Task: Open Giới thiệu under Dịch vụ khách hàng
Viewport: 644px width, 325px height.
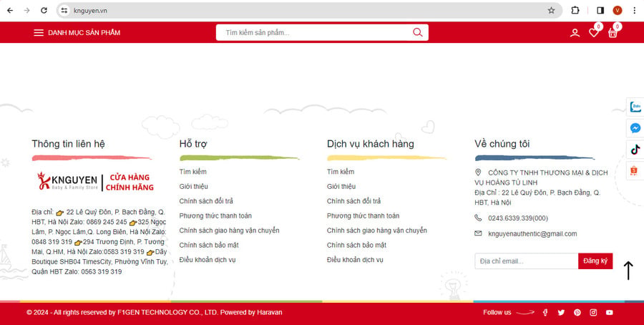Action: coord(341,187)
